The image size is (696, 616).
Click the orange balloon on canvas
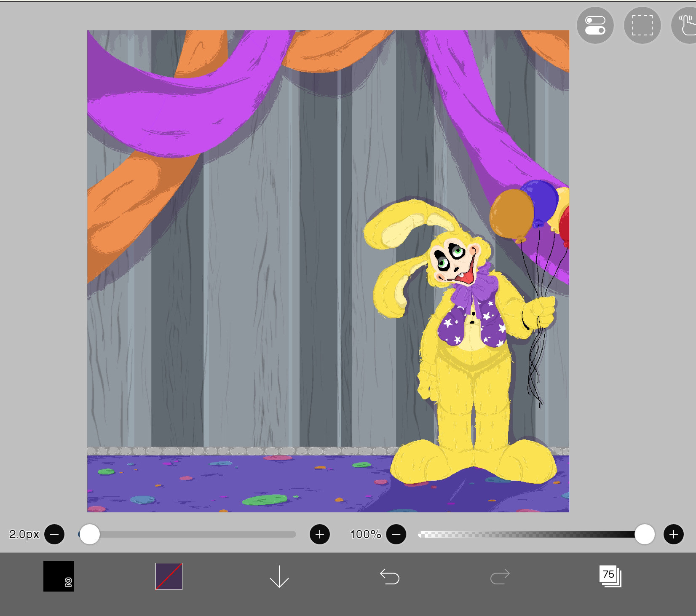[x=511, y=215]
